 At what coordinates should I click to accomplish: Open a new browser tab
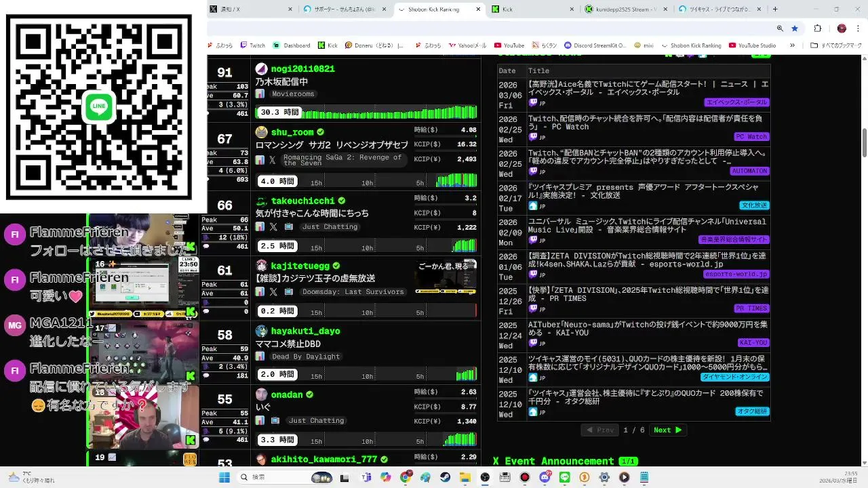click(775, 9)
